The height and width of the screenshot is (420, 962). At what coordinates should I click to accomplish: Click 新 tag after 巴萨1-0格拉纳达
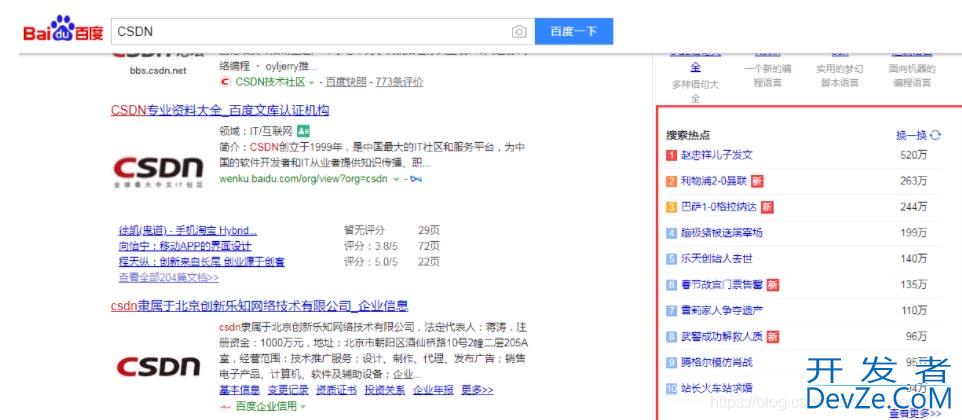click(768, 207)
